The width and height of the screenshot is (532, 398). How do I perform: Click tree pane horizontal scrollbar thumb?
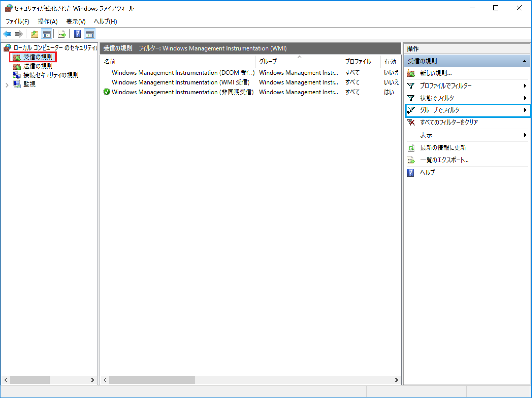[x=30, y=380]
